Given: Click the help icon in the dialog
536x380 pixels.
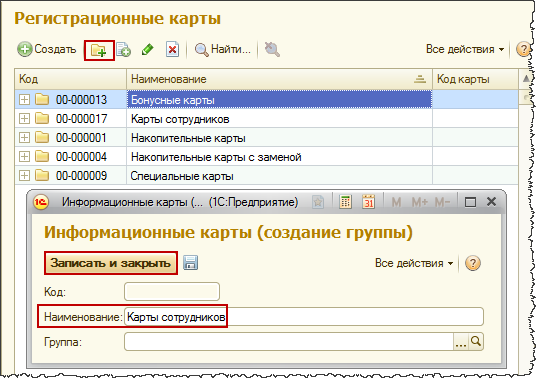Looking at the screenshot, I should click(x=473, y=263).
